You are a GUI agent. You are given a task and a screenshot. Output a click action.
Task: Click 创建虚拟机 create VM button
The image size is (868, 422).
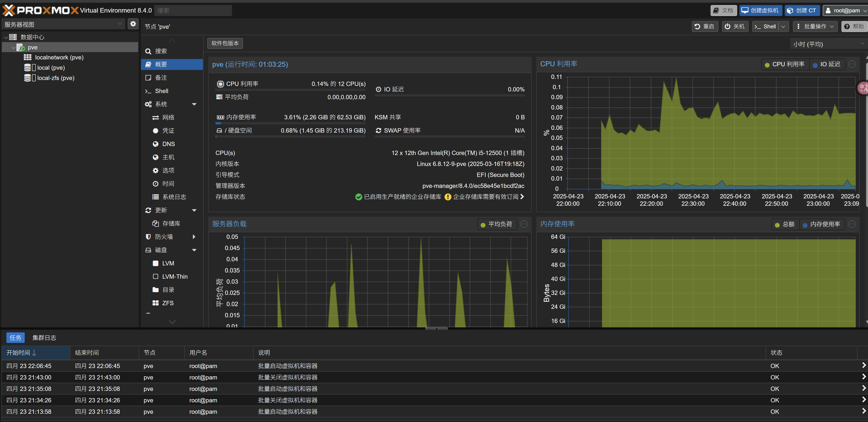coord(761,11)
